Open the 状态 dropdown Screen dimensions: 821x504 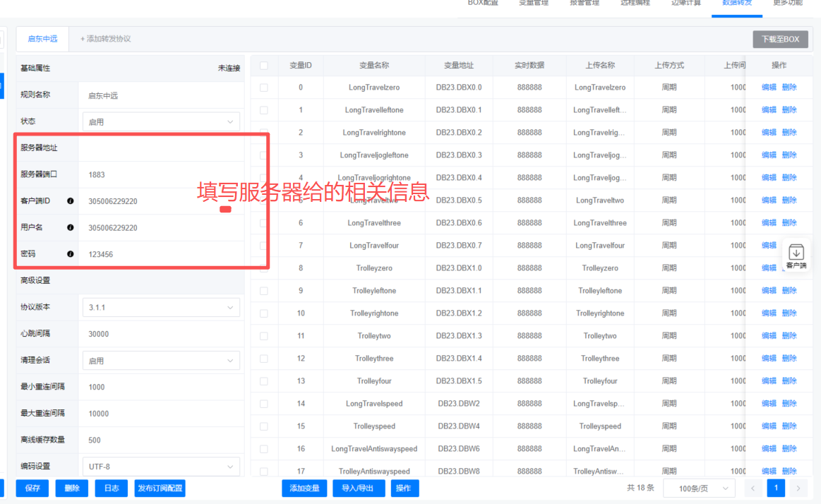161,122
